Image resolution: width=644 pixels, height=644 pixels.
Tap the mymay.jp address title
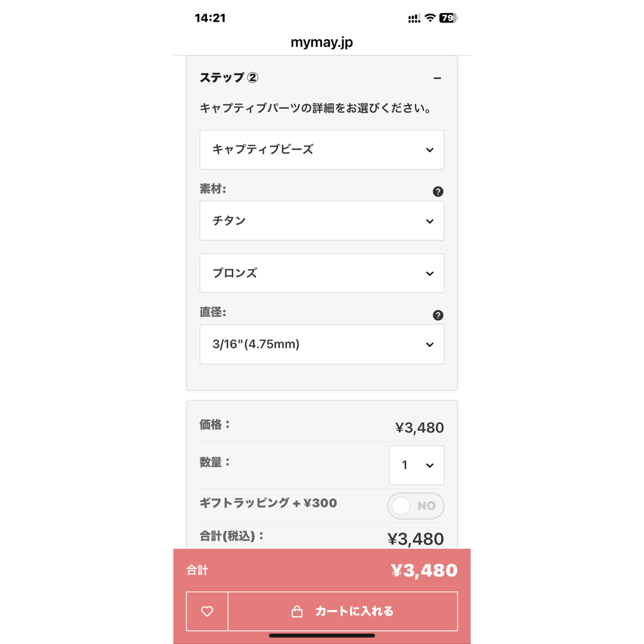(x=321, y=42)
